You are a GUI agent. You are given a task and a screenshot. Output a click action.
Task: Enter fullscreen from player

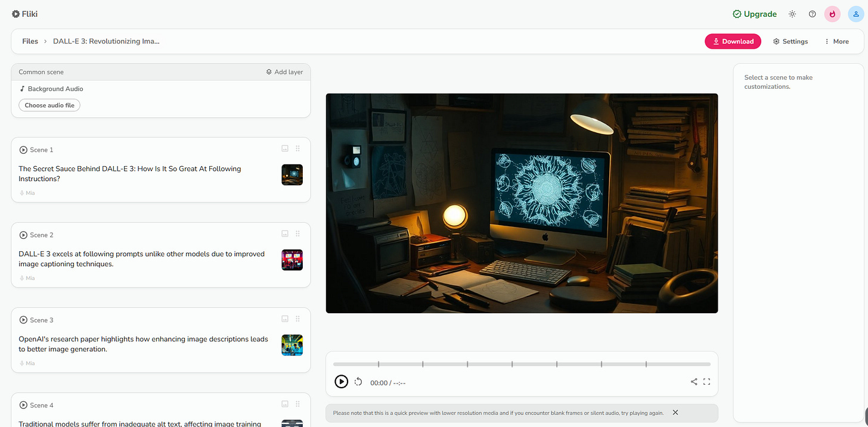click(707, 382)
